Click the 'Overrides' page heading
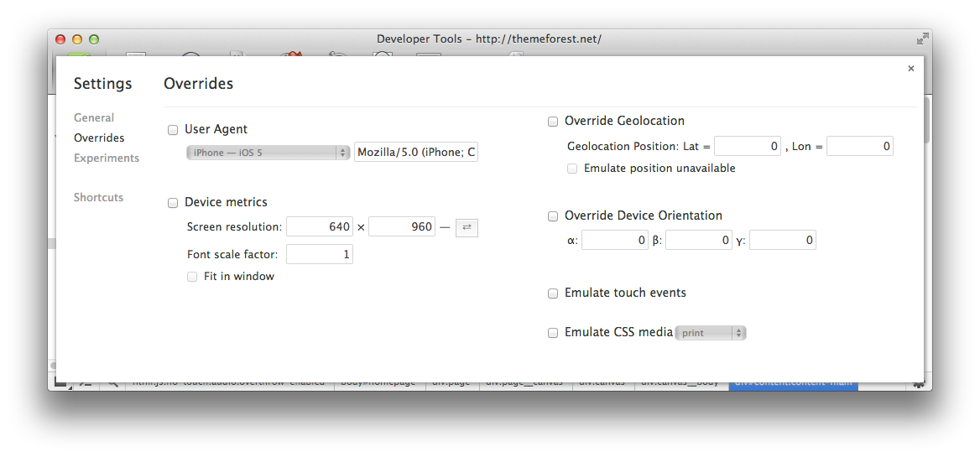The image size is (980, 457). coord(198,84)
